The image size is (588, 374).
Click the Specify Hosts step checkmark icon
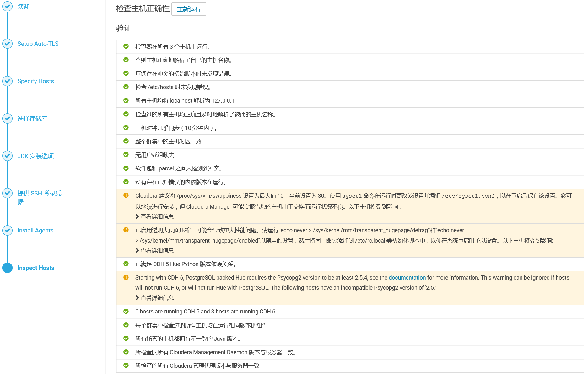pos(7,81)
